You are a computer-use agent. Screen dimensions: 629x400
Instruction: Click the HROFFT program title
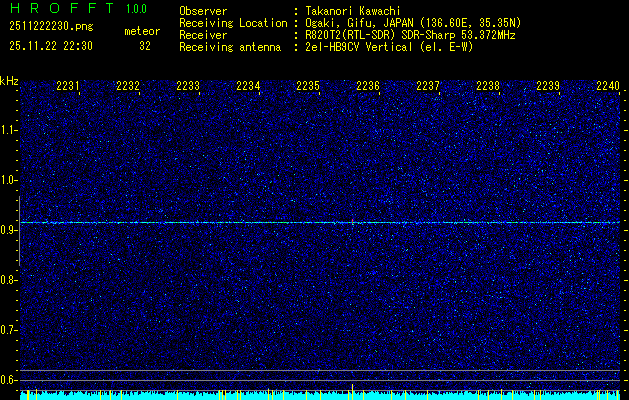pos(62,8)
